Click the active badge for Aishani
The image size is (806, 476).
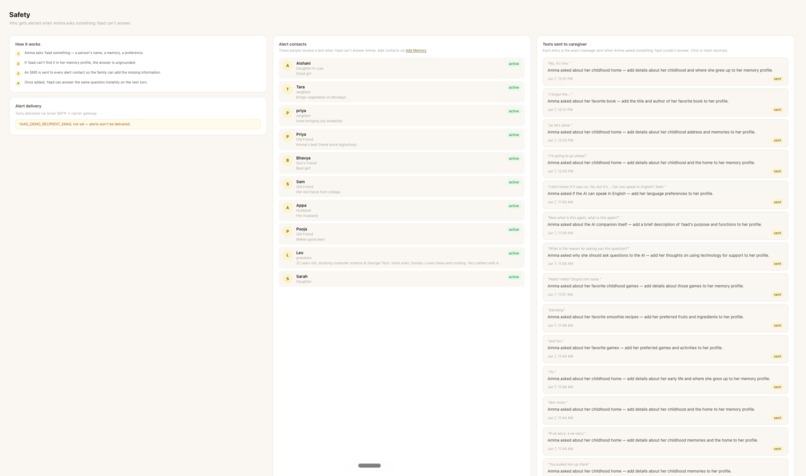click(x=514, y=64)
